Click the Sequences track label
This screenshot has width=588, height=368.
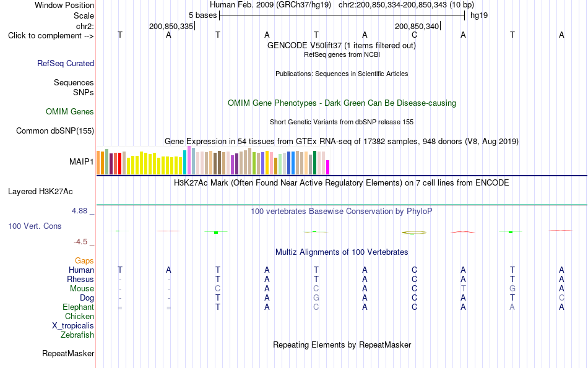[74, 82]
